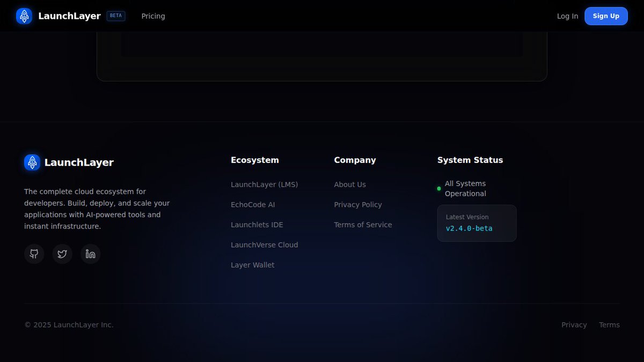Open the GitHub profile icon in the footer
Screen dimensions: 644x362
(x=34, y=254)
